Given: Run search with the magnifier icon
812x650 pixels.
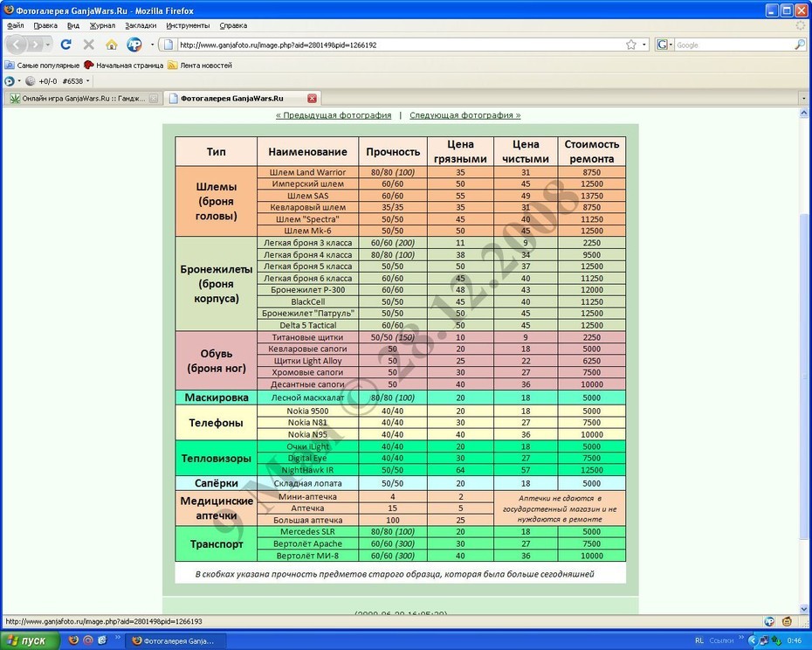Looking at the screenshot, I should tap(799, 45).
